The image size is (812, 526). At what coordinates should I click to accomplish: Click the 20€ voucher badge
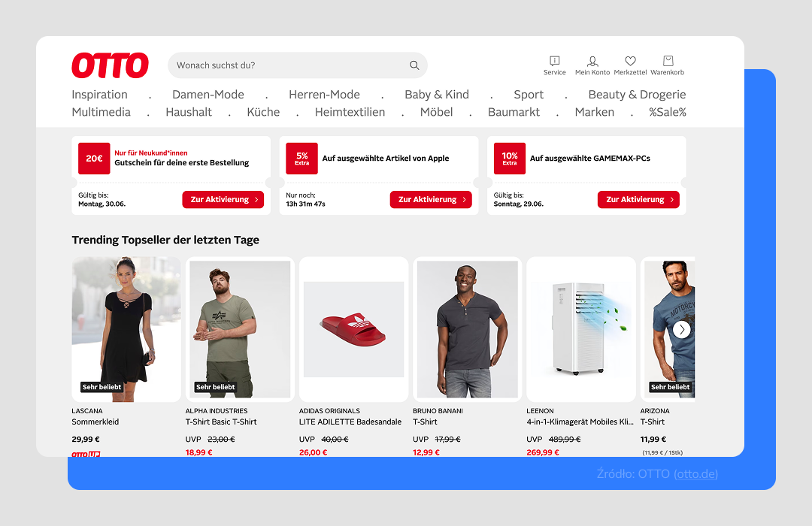pyautogui.click(x=94, y=159)
